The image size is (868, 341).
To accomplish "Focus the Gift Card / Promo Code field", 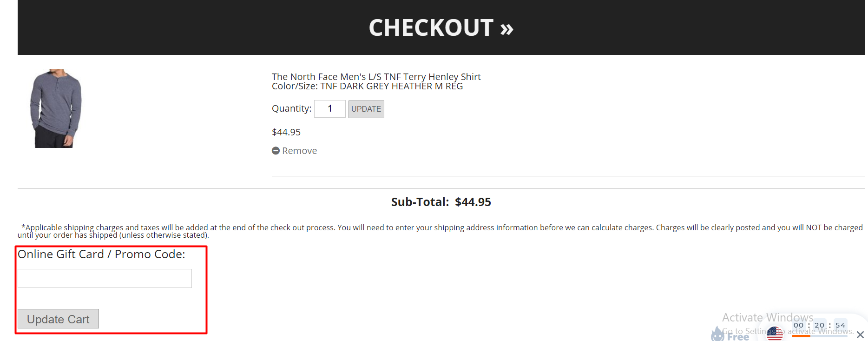I will point(105,278).
